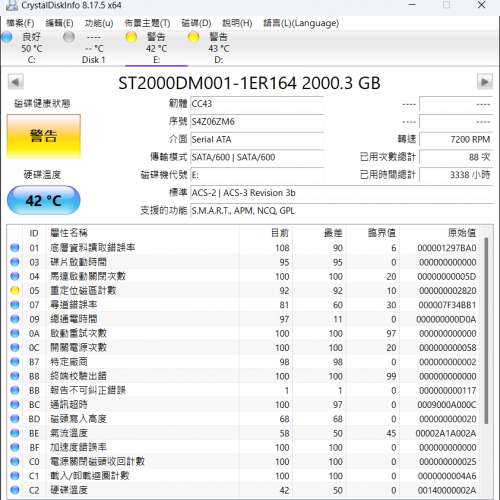Click the 88 次 power-on count field
Screen dimensions: 500x500
[x=456, y=157]
